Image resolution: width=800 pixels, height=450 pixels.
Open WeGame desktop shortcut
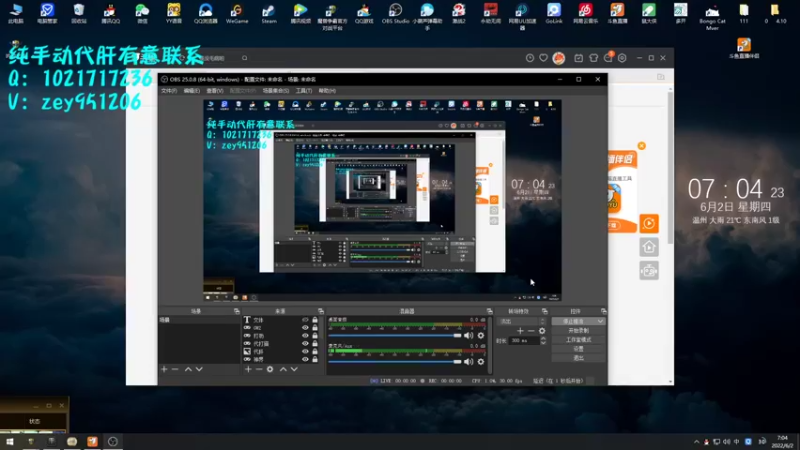point(237,14)
